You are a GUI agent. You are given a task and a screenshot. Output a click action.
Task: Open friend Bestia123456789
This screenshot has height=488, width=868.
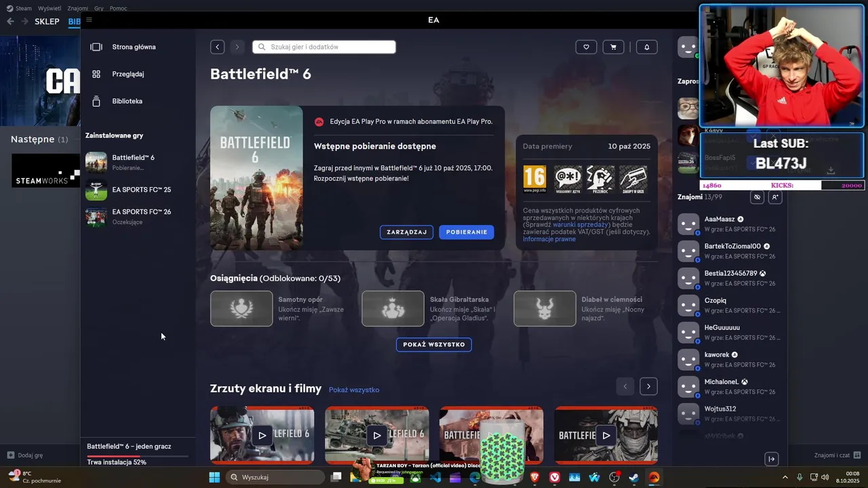pyautogui.click(x=730, y=279)
